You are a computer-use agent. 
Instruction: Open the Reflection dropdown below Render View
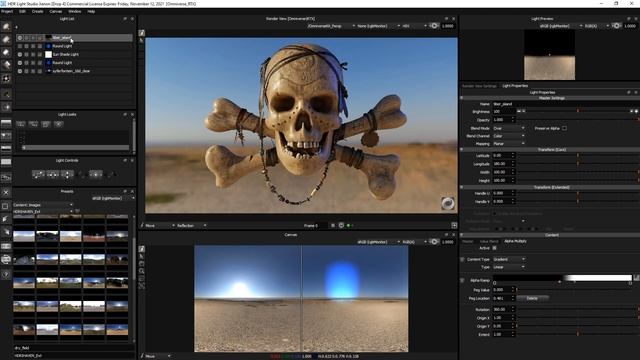pos(191,225)
